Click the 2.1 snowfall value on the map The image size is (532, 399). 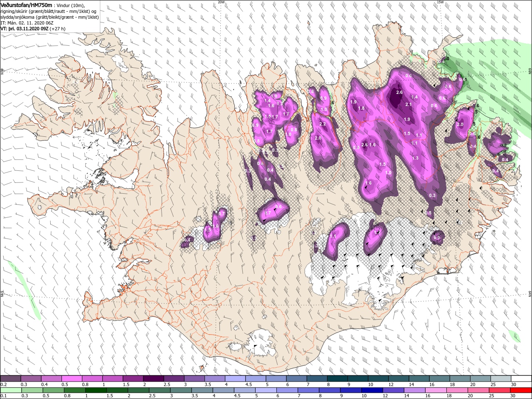[408, 105]
